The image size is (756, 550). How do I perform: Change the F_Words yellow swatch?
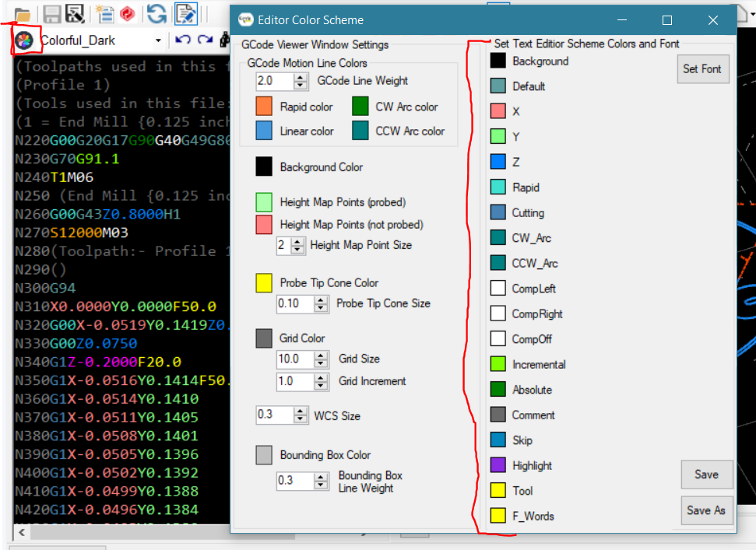pos(498,515)
